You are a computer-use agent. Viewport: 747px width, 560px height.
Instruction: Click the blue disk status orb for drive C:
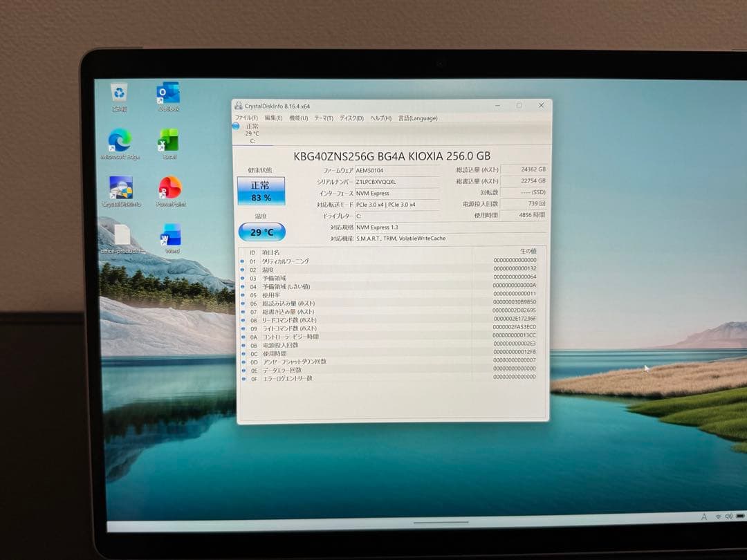click(236, 127)
